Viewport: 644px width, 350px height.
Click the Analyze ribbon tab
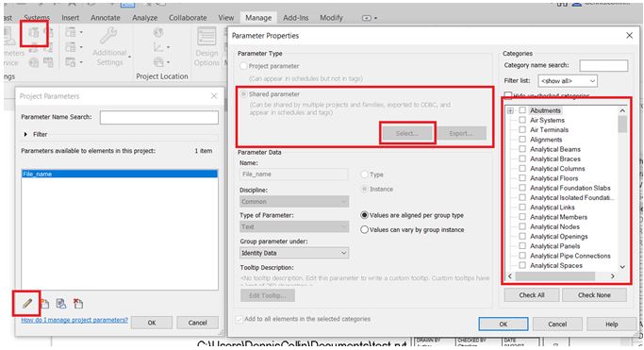coord(144,18)
